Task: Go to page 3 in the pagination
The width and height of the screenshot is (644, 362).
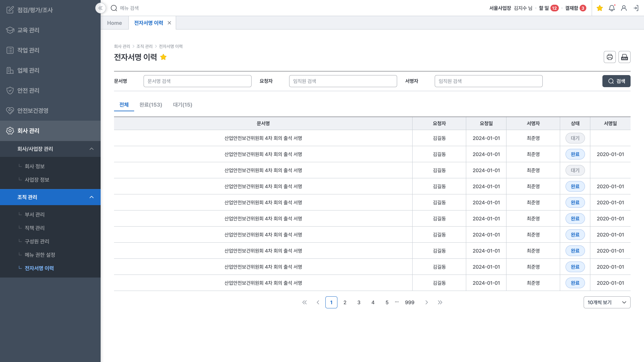Action: (x=359, y=302)
